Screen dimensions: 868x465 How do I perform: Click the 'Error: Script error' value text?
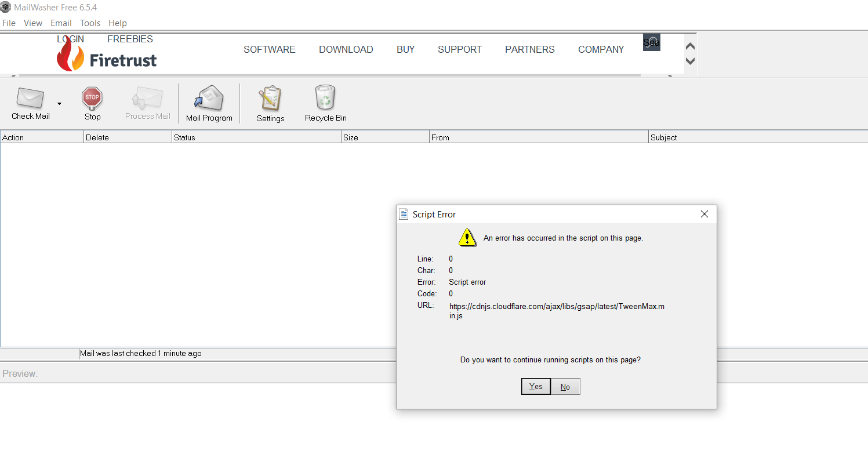pos(467,282)
